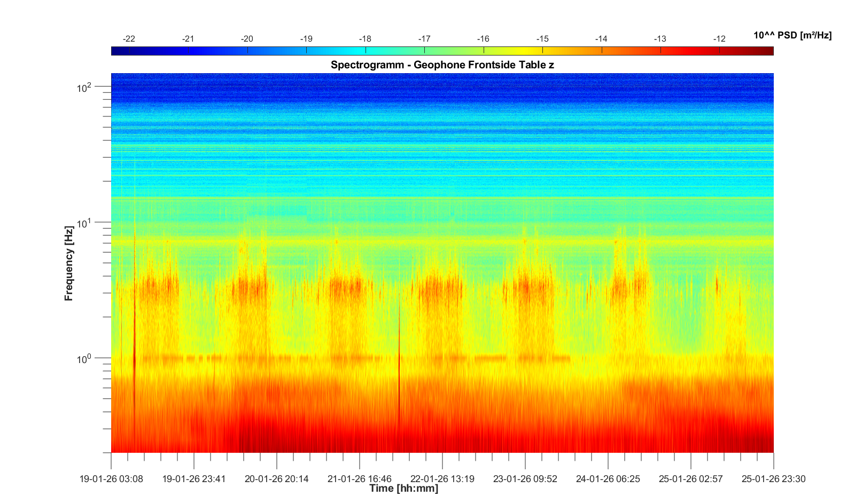Click the -12 colorbar tick label
855x504 pixels.
(719, 39)
